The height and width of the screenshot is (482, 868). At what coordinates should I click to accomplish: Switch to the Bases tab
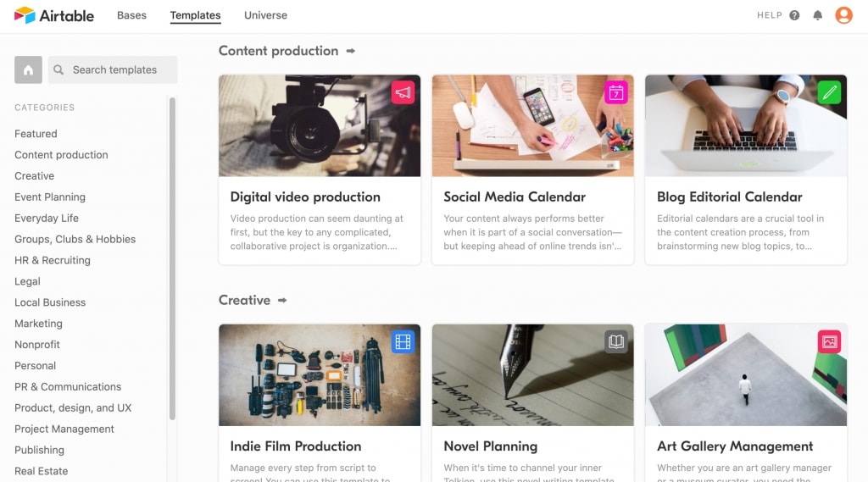coord(131,15)
